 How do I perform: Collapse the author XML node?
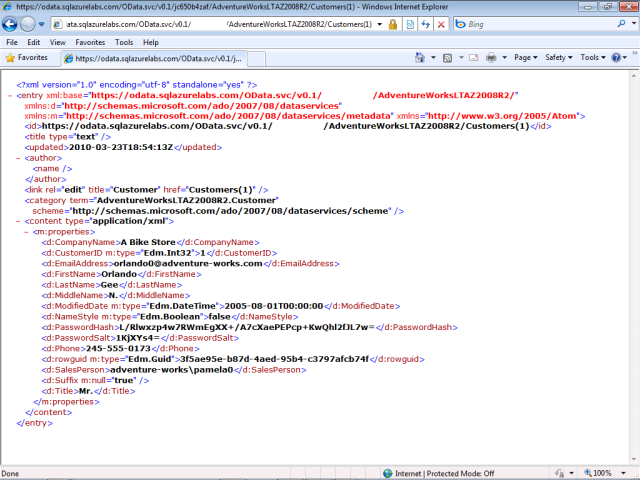pyautogui.click(x=18, y=158)
